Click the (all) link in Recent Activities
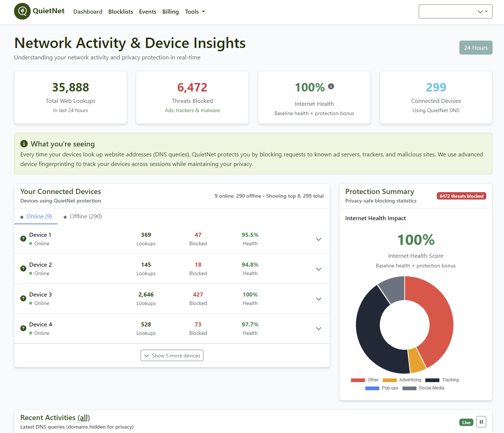This screenshot has height=433, width=504. [84, 418]
